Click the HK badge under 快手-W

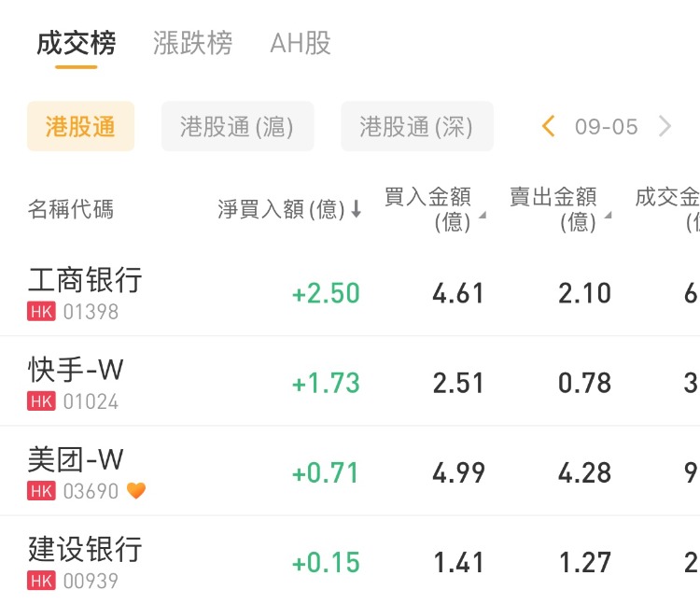[x=42, y=401]
